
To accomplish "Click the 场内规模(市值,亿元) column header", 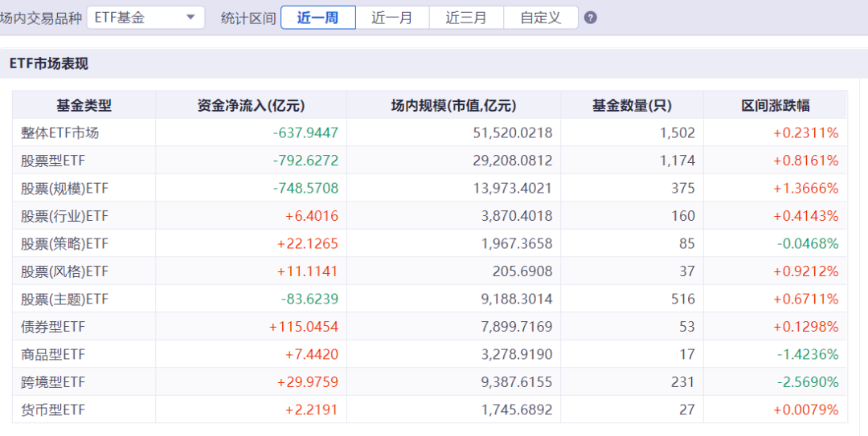I will [454, 105].
